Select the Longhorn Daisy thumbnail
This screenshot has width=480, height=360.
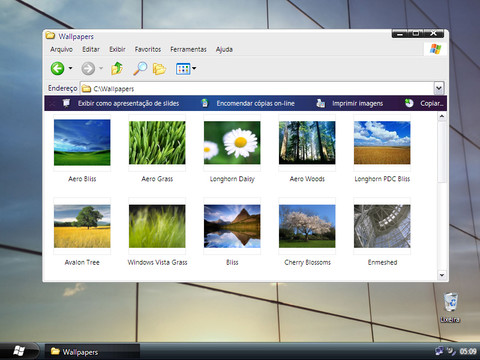click(232, 142)
